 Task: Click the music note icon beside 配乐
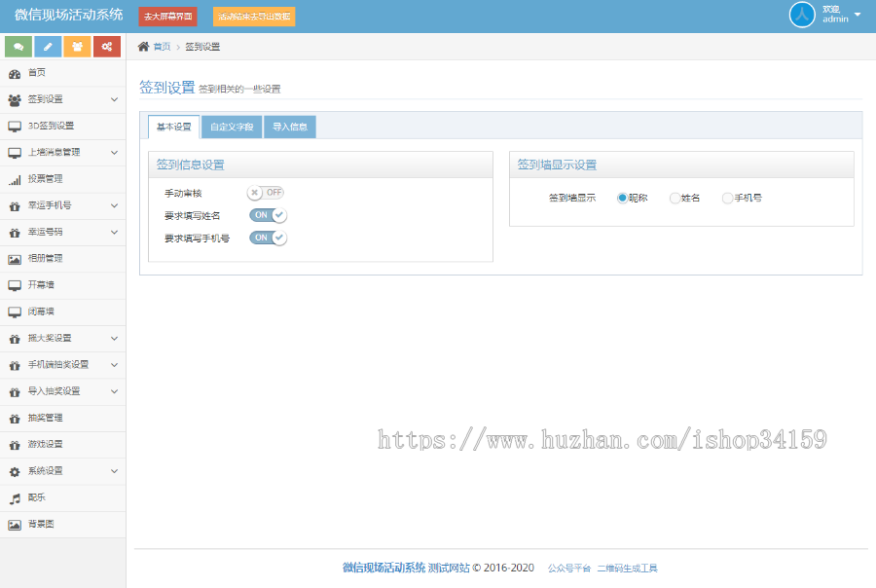[15, 498]
